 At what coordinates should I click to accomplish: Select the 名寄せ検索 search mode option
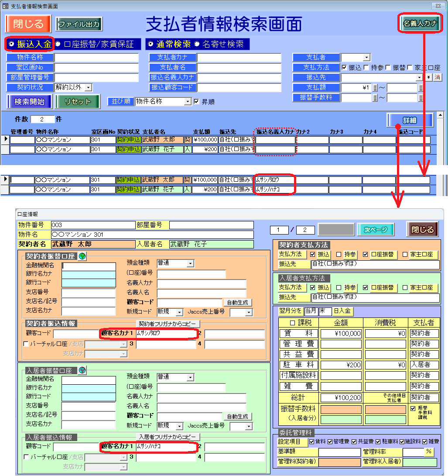coord(197,44)
